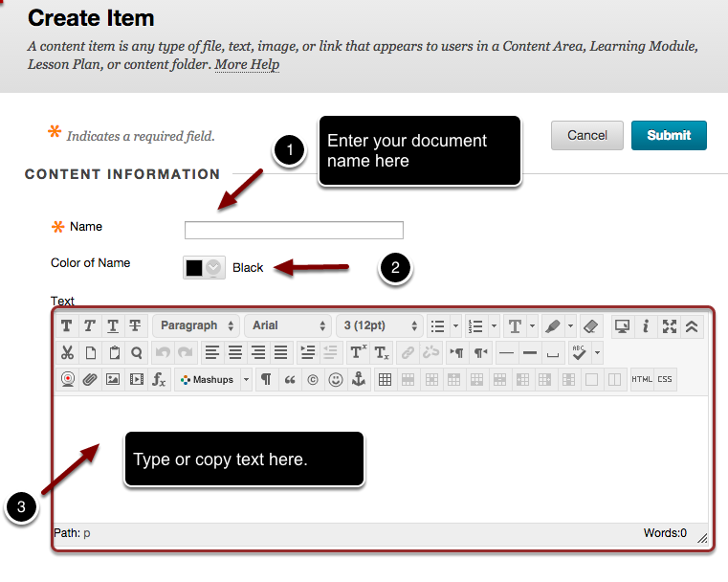728x582 pixels.
Task: Open editor Help info icon
Action: point(646,326)
